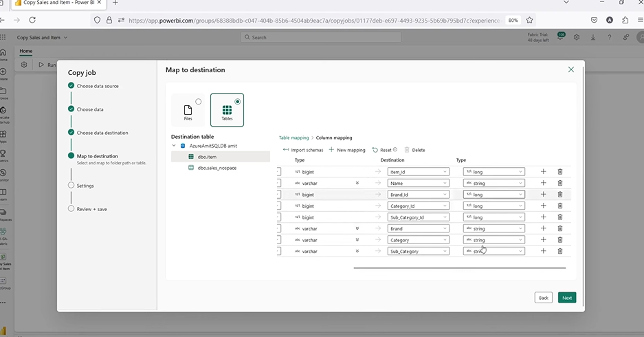Click the Back button

click(544, 298)
